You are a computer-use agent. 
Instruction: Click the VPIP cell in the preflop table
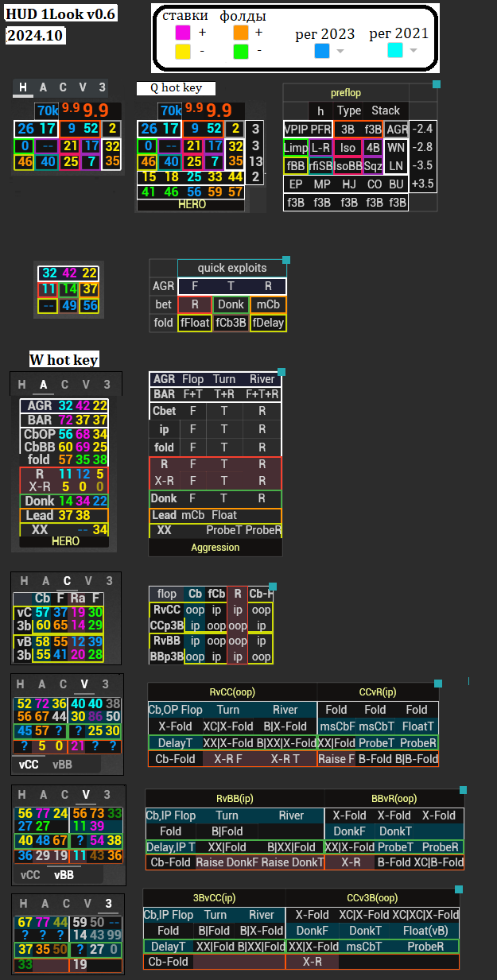point(296,129)
